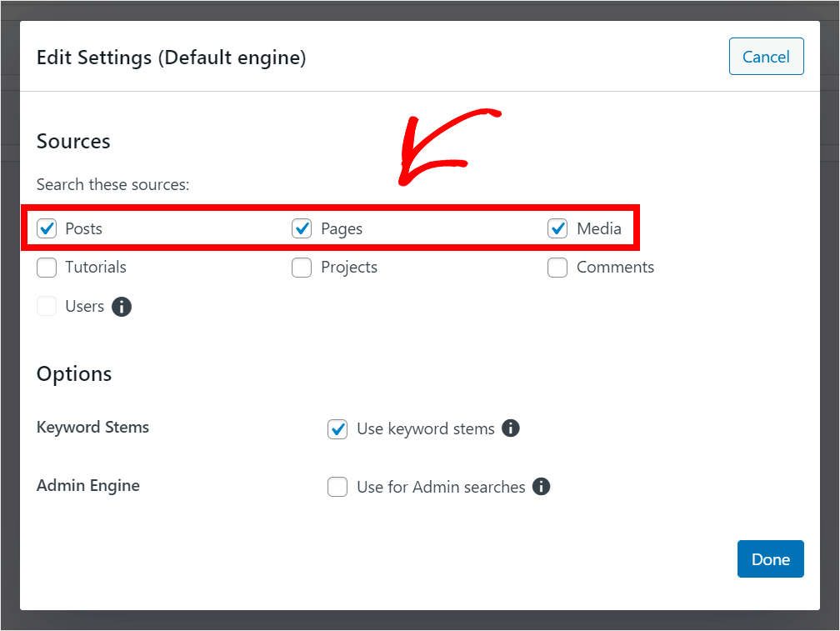Click the info icon beside Admin searches option
Image resolution: width=840 pixels, height=631 pixels.
click(x=542, y=487)
